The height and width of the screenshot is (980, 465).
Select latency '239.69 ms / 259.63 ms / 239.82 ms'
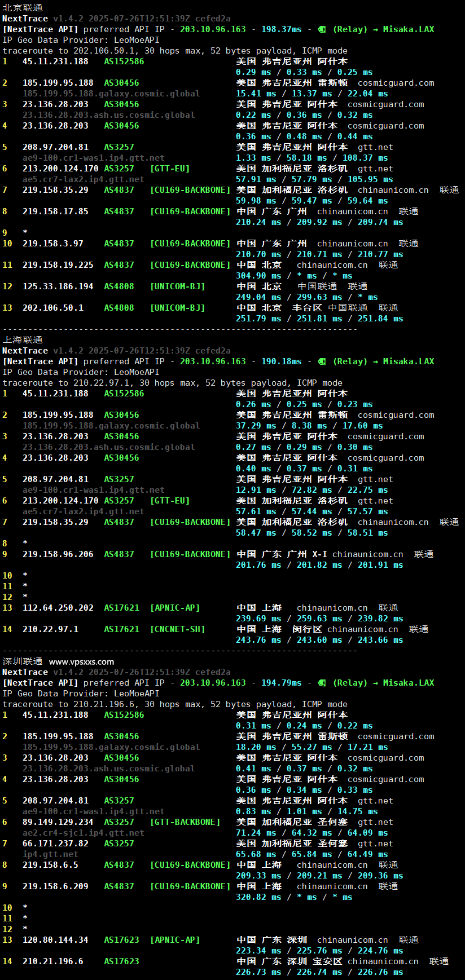(x=319, y=619)
